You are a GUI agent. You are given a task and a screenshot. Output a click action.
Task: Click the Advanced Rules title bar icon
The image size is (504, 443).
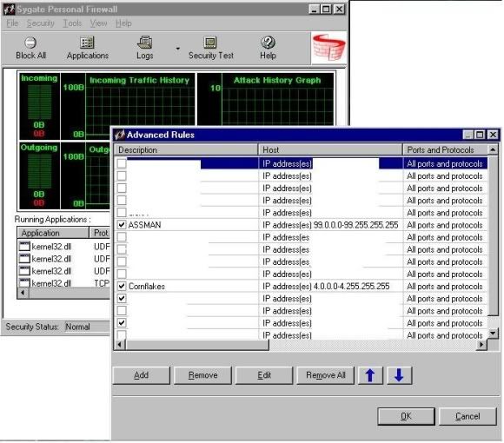120,135
